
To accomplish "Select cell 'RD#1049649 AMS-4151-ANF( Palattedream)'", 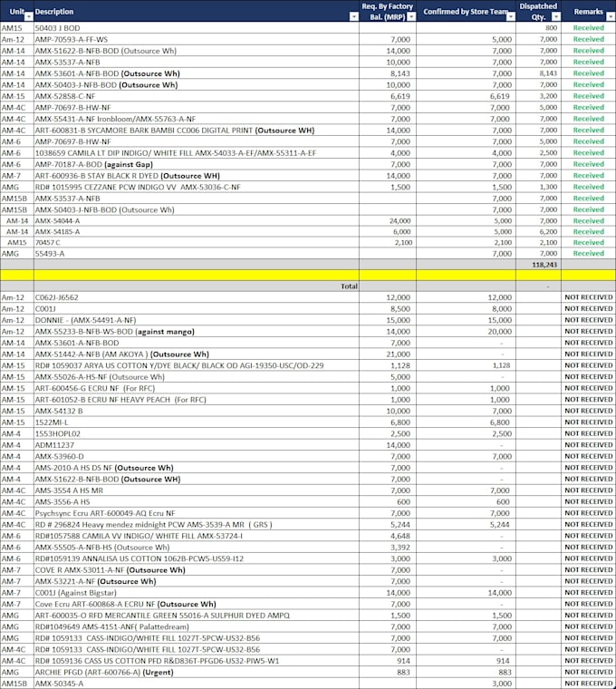I will [197, 626].
